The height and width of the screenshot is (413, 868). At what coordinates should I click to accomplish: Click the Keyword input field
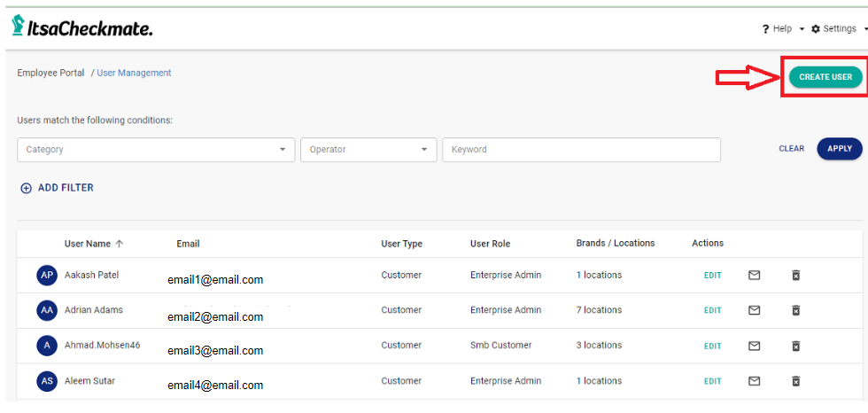point(581,150)
